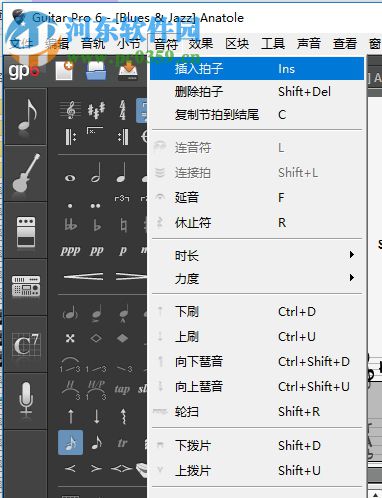Open the 查看 menu
This screenshot has width=382, height=498.
tap(345, 44)
